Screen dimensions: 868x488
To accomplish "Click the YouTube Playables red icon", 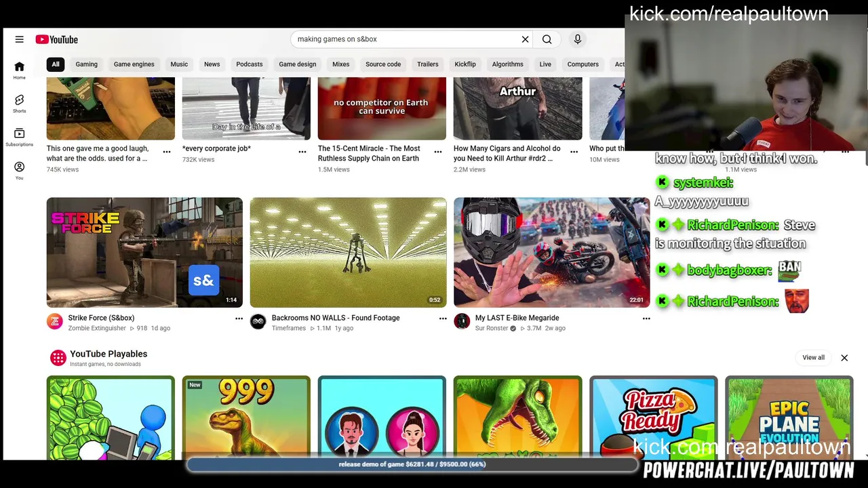I will (x=58, y=358).
